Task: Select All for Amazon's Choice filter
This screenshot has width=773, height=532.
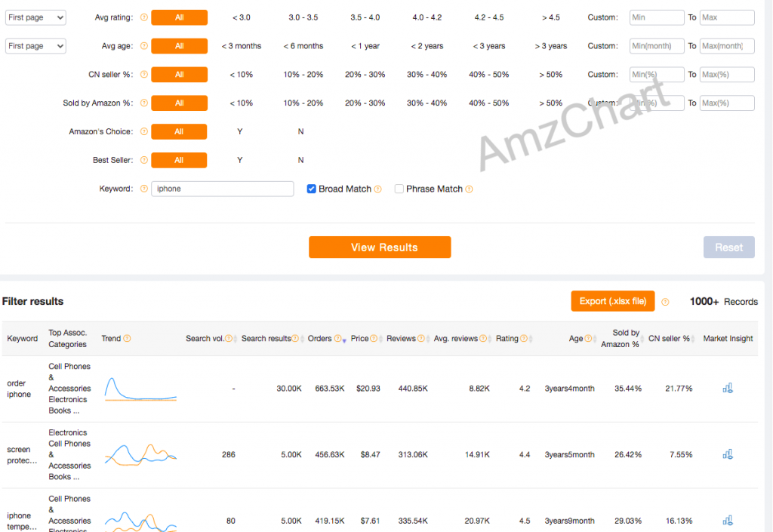Action: (x=179, y=131)
